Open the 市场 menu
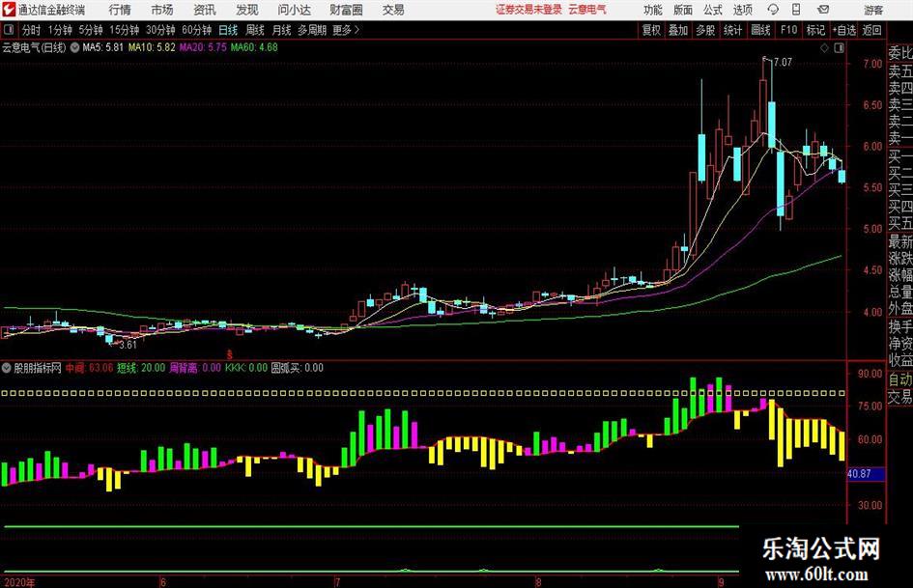 click(x=162, y=10)
